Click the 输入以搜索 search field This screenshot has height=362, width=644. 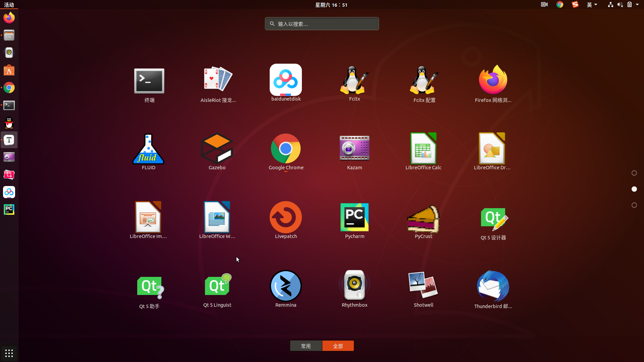322,24
